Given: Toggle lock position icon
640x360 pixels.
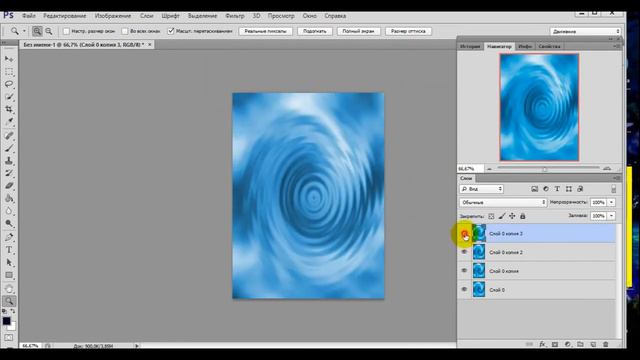Looking at the screenshot, I should [512, 216].
